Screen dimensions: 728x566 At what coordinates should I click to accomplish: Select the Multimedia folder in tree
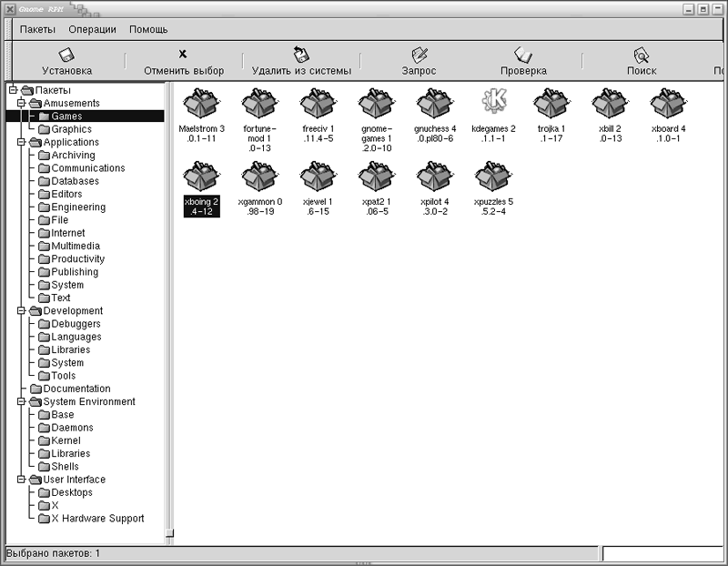point(75,246)
